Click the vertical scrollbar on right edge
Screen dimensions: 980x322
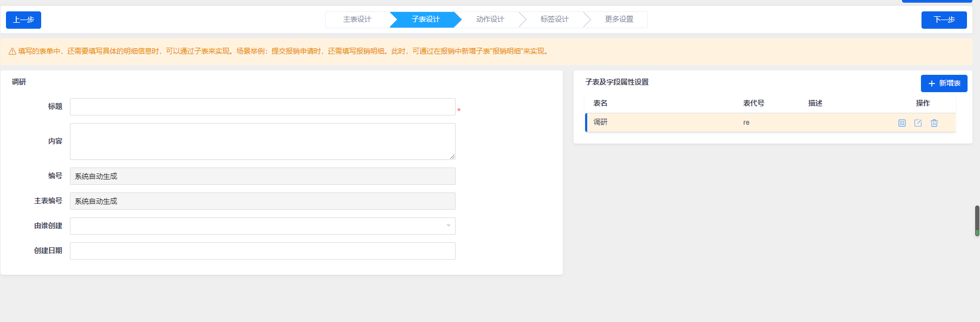[x=977, y=221]
